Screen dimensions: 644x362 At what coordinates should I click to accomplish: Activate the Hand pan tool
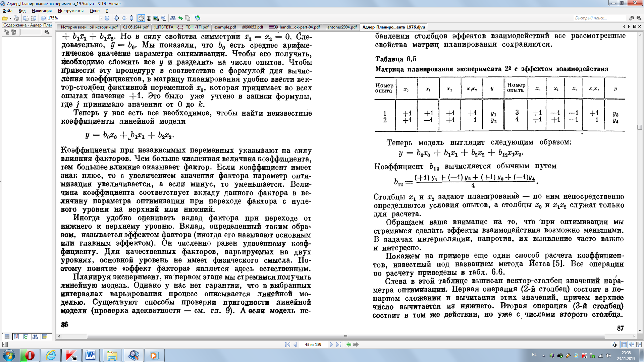point(141,18)
